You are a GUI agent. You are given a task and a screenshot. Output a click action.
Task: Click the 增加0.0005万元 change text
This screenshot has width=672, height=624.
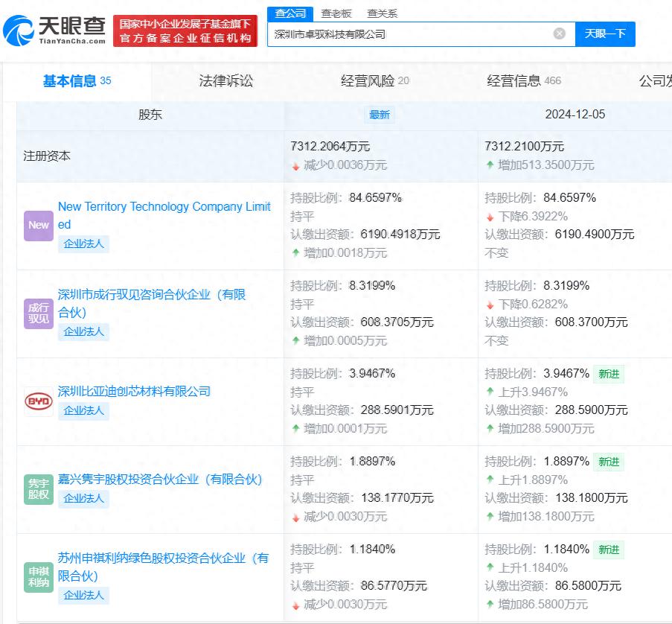click(x=345, y=341)
